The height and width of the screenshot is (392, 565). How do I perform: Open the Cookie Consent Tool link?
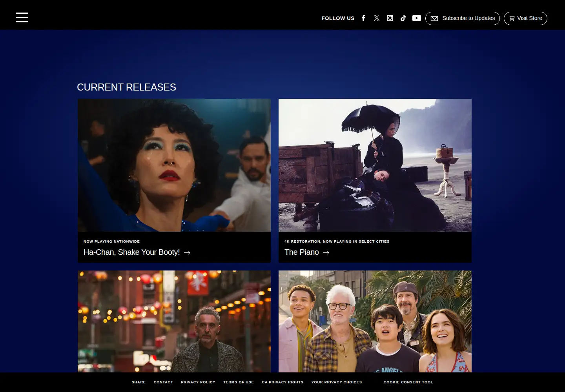click(408, 382)
